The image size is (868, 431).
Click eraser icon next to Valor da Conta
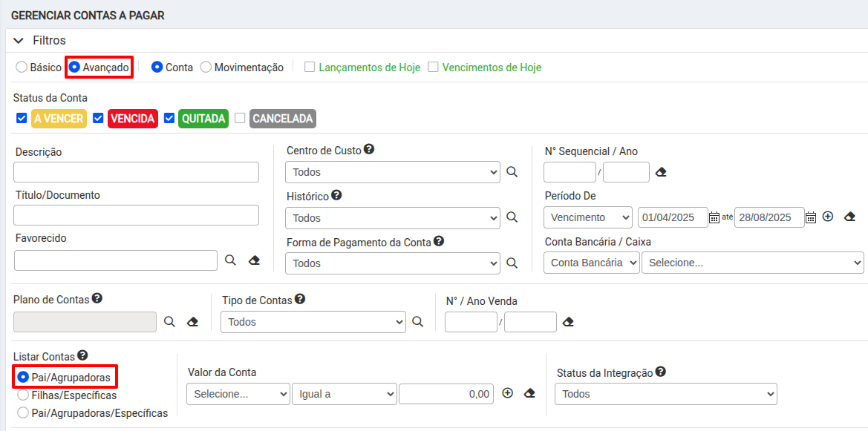point(529,394)
